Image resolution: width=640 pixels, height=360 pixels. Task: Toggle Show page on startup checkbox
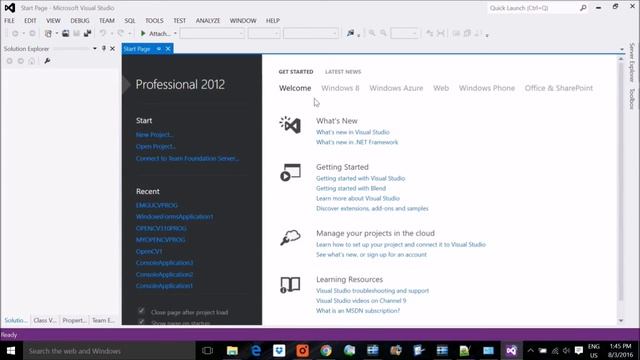pyautogui.click(x=141, y=322)
